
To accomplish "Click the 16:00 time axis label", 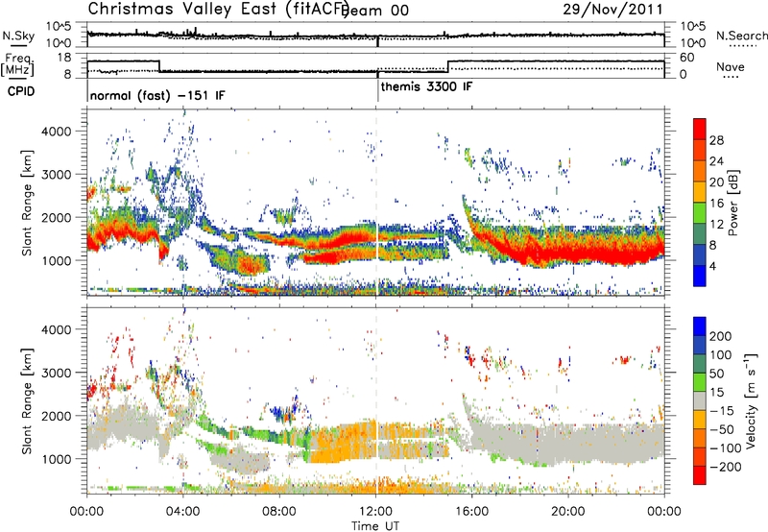I will pyautogui.click(x=471, y=512).
